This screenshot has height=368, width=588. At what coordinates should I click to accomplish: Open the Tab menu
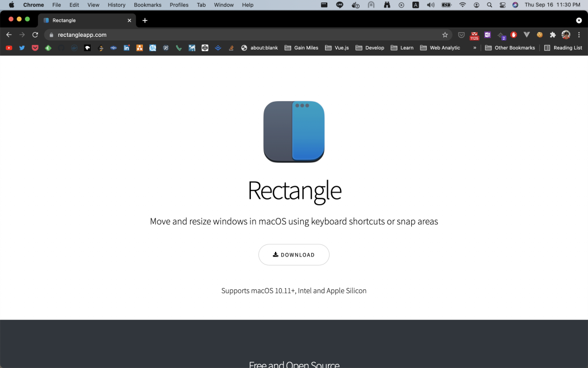tap(202, 5)
